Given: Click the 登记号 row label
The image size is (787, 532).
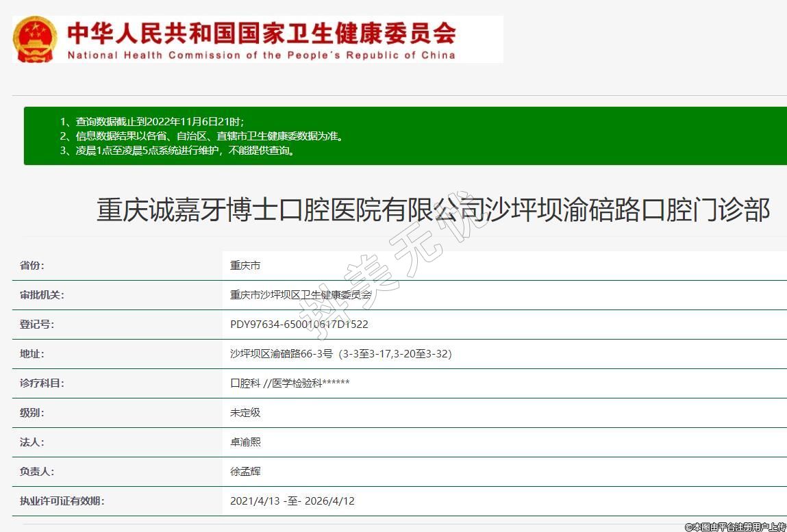Looking at the screenshot, I should (x=37, y=325).
